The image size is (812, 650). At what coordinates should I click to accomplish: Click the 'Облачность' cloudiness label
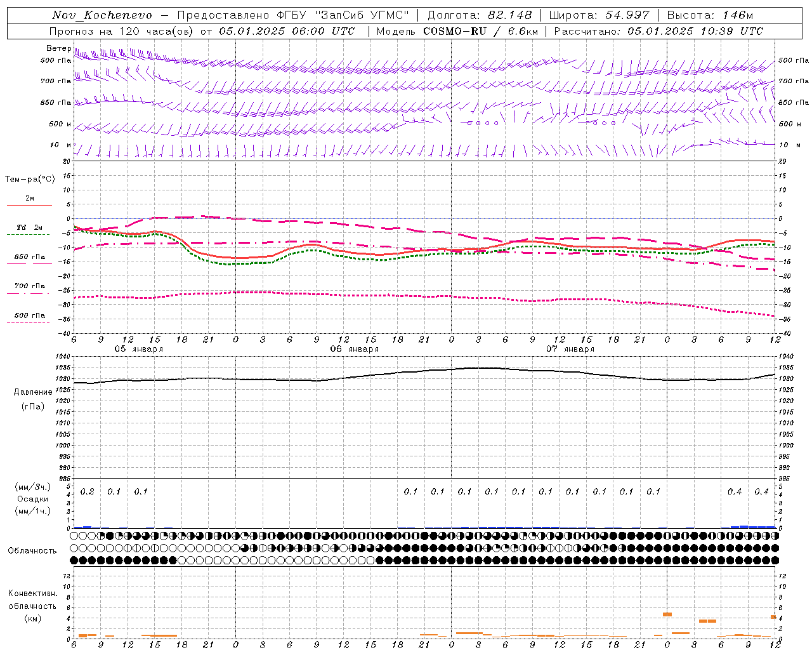[x=32, y=551]
